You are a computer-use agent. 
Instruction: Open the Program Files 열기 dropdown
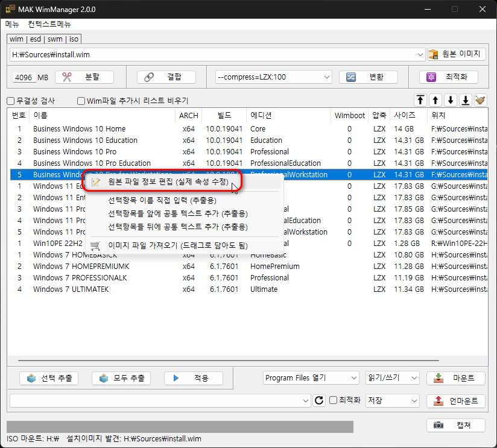click(311, 378)
